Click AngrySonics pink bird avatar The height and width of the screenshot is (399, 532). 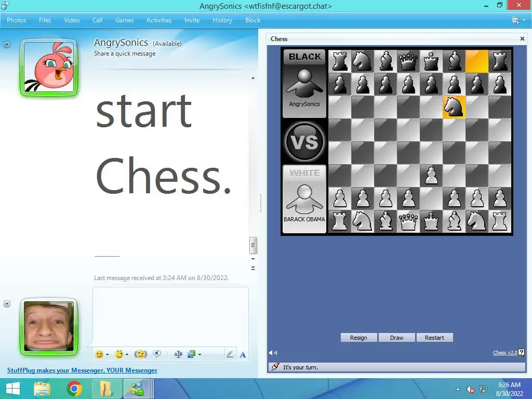(x=49, y=67)
